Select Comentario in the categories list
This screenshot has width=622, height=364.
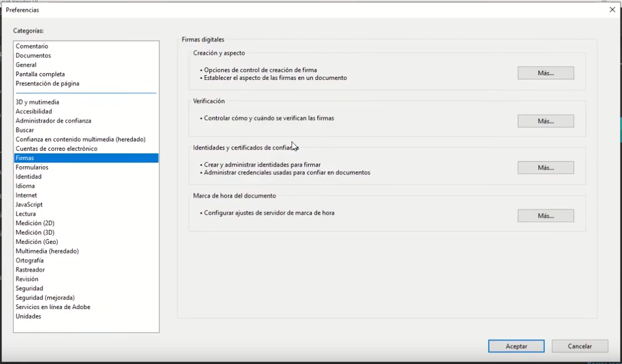[x=32, y=46]
